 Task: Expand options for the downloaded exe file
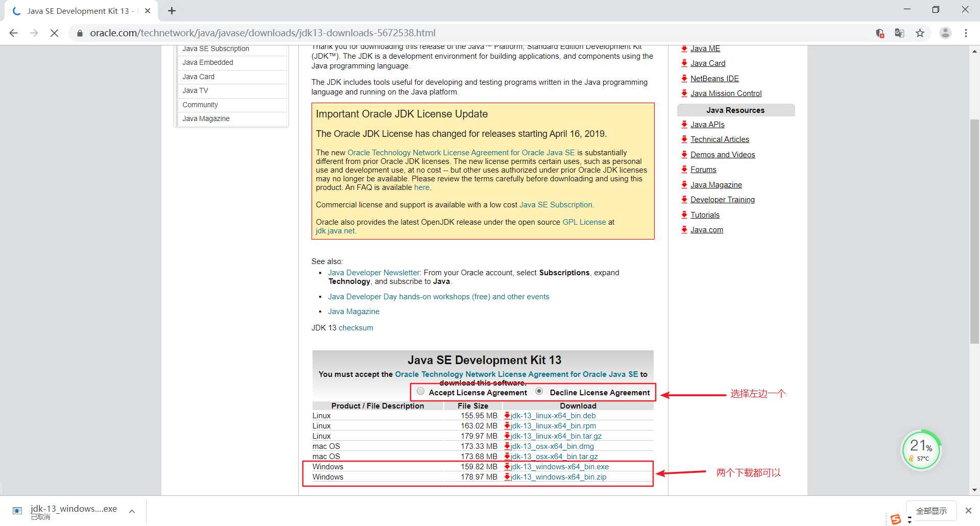click(132, 511)
